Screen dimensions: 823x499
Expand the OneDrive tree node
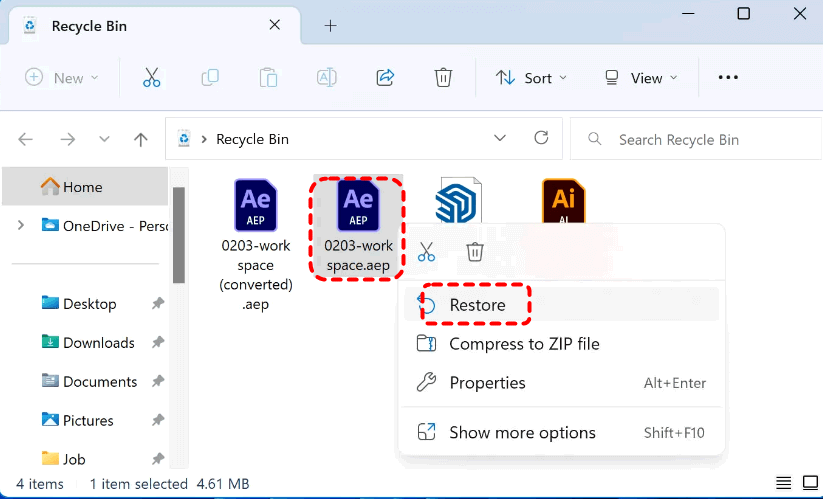(x=21, y=226)
